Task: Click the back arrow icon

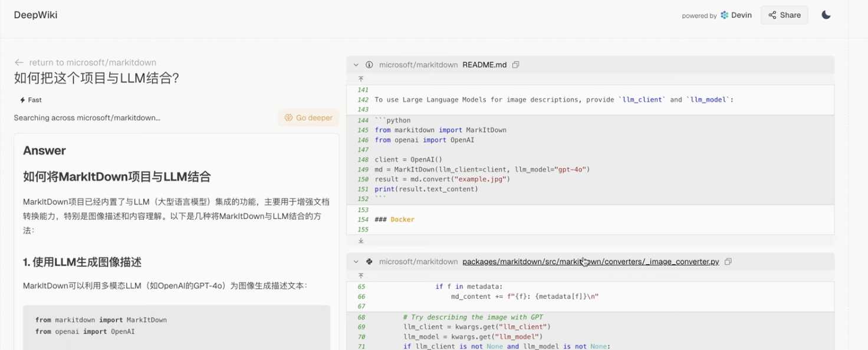Action: tap(19, 62)
